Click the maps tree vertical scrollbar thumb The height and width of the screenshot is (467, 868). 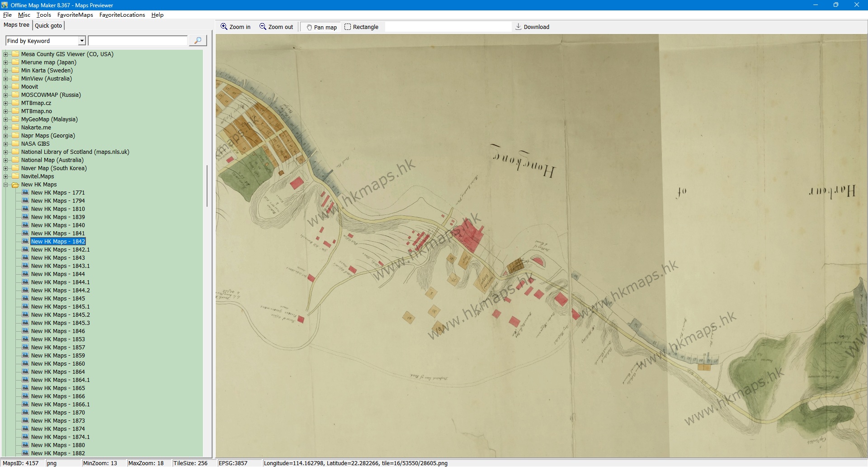pyautogui.click(x=207, y=186)
